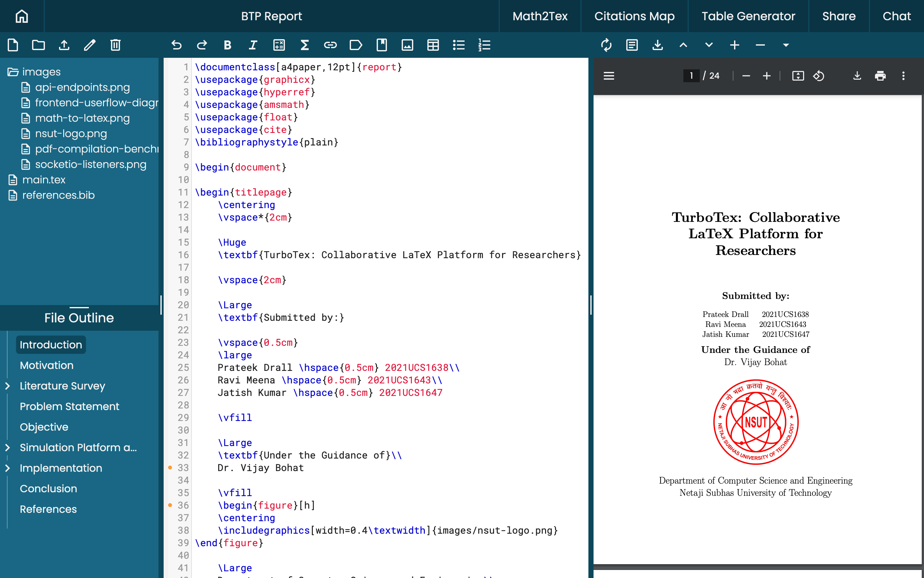924x578 pixels.
Task: Expand Simulation Platform outline section
Action: 7,447
